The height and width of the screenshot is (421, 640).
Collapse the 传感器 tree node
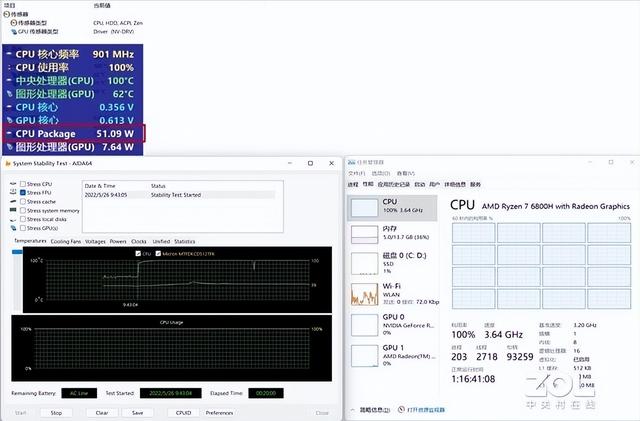pos(4,14)
